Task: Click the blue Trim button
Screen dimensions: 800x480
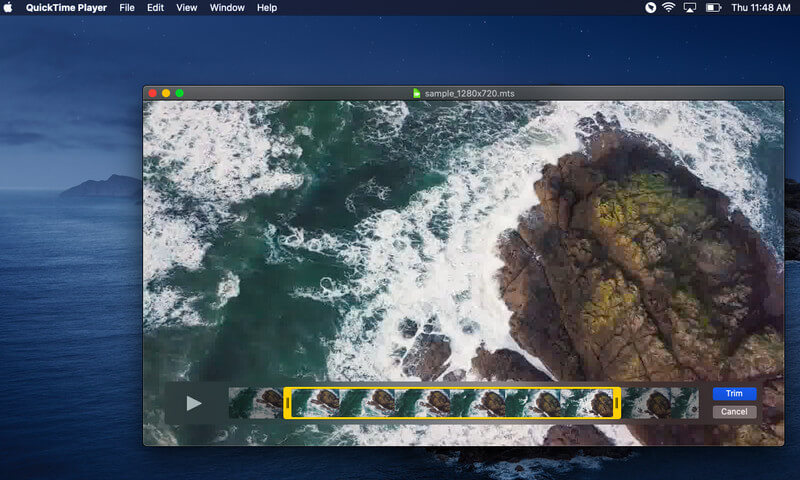Action: pyautogui.click(x=734, y=393)
